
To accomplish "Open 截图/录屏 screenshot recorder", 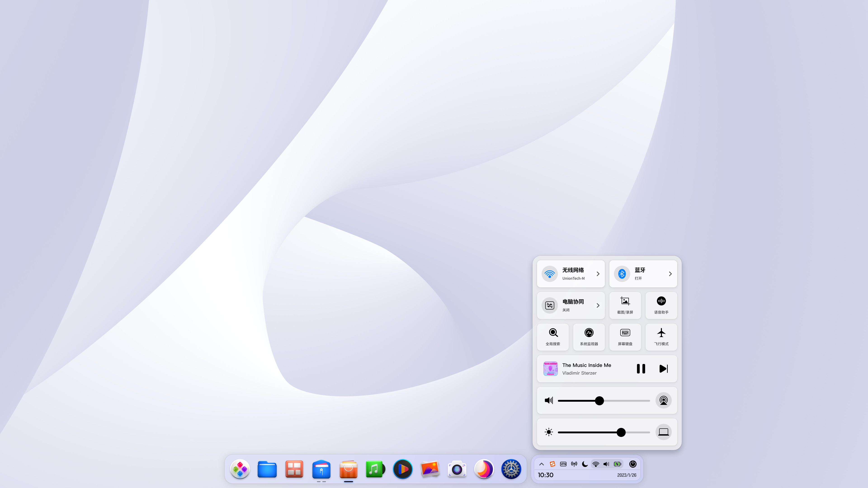I will tap(625, 305).
